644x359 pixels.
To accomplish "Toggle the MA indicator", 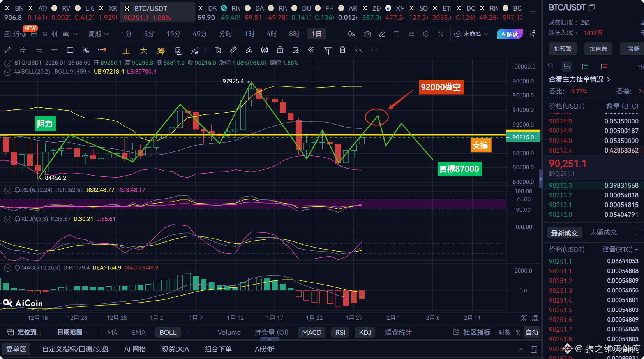I will [112, 332].
